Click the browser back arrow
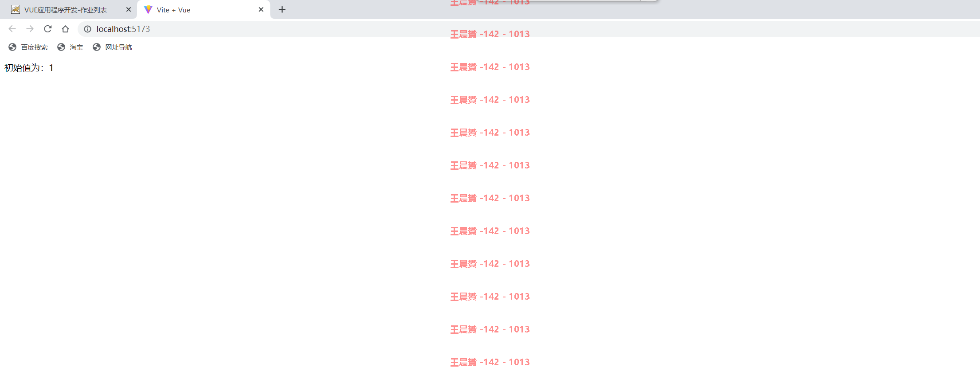 coord(12,29)
